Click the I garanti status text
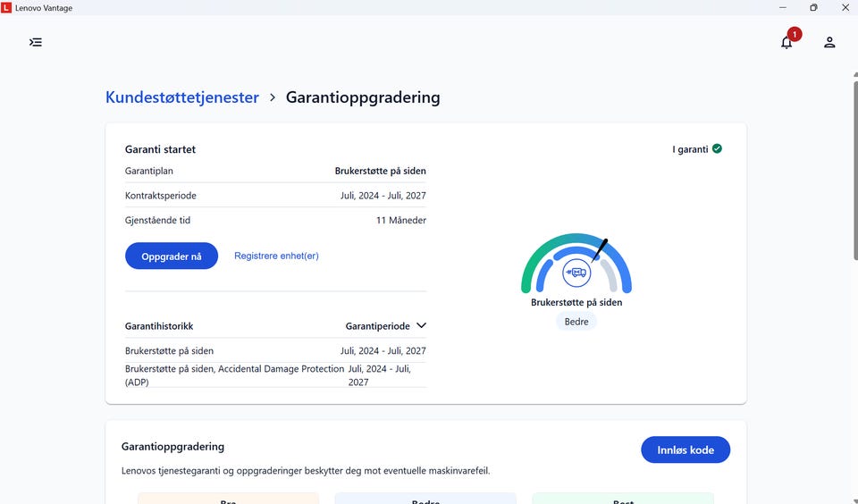This screenshot has width=858, height=504. [x=690, y=149]
